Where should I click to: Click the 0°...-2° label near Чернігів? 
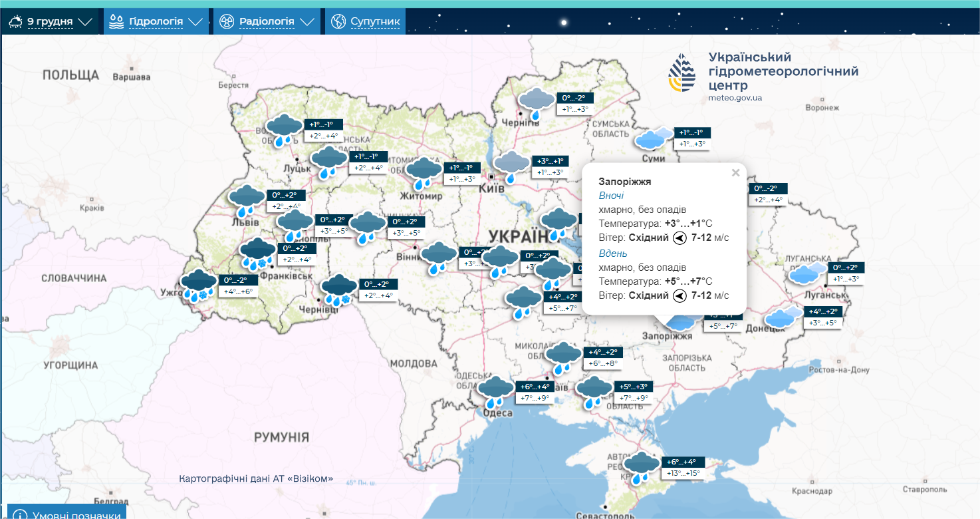click(x=575, y=98)
